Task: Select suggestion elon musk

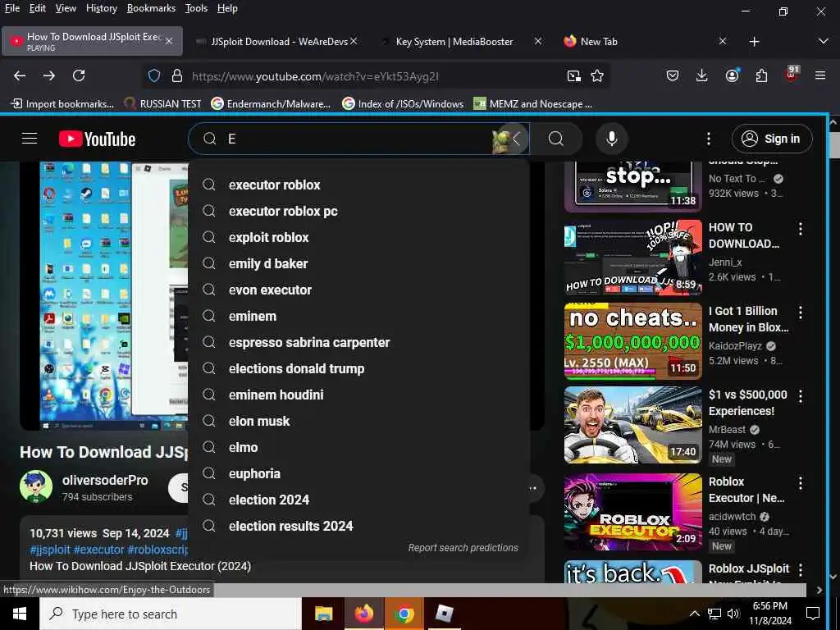Action: 359,421
